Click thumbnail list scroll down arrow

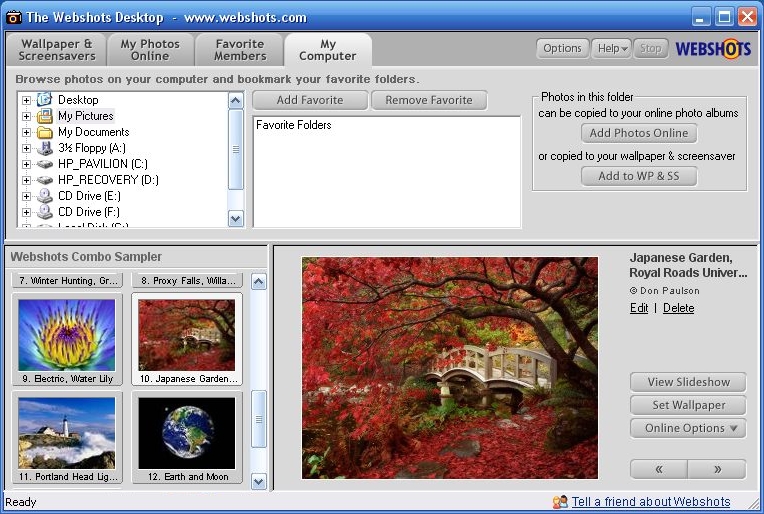259,482
